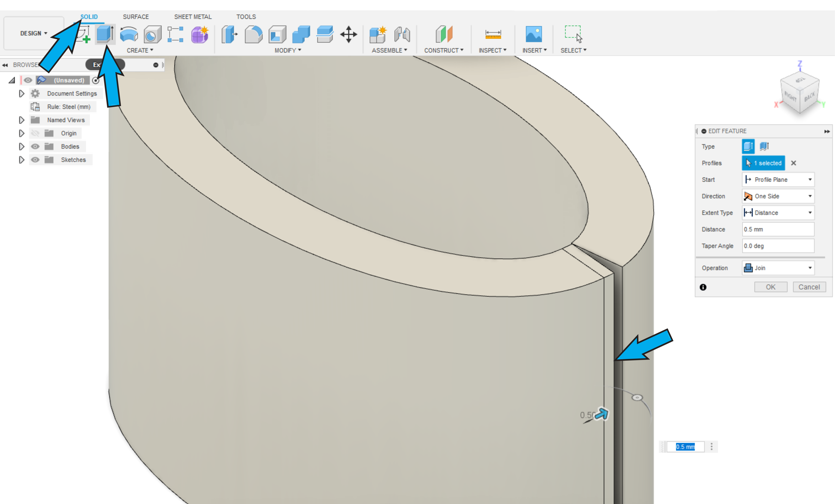Click the Fillet tool in Modify
Viewport: 835px width, 504px height.
click(253, 34)
